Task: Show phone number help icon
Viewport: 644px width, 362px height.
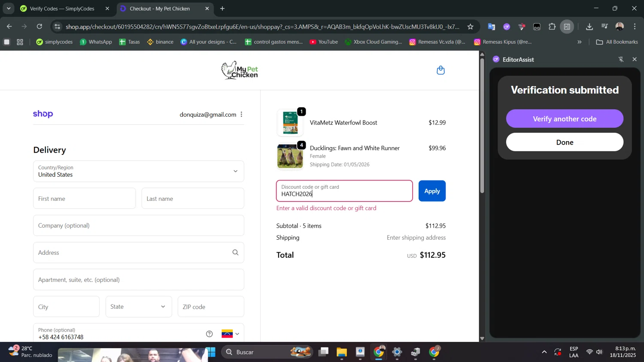Action: click(210, 334)
